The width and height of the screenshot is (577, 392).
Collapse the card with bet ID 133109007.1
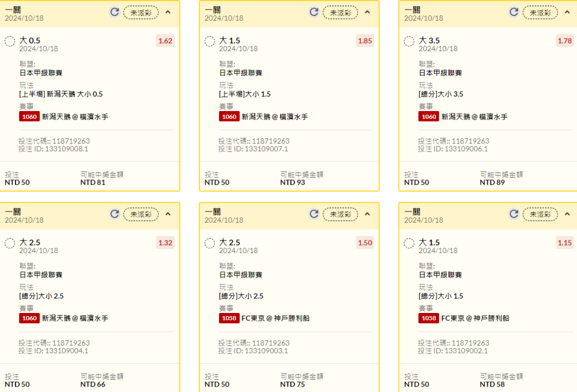coord(367,12)
